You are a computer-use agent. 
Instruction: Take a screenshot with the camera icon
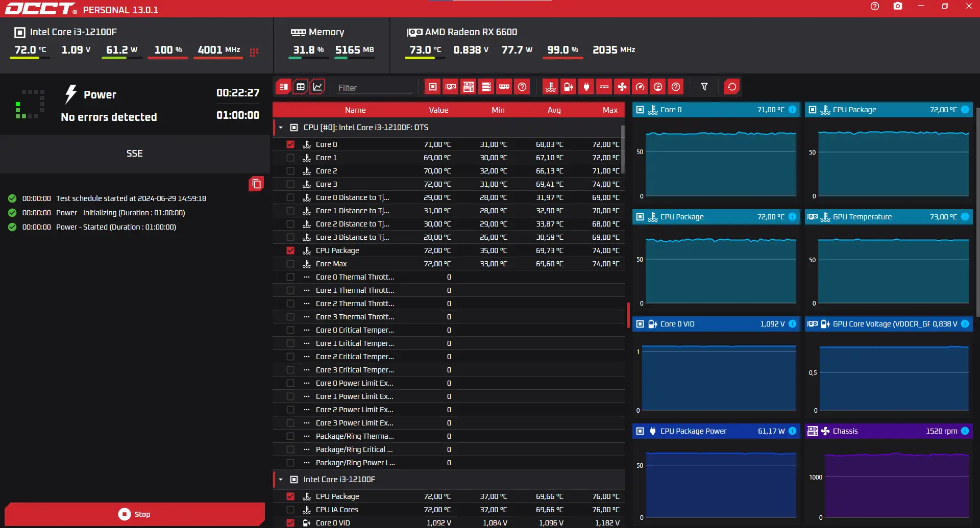point(898,6)
